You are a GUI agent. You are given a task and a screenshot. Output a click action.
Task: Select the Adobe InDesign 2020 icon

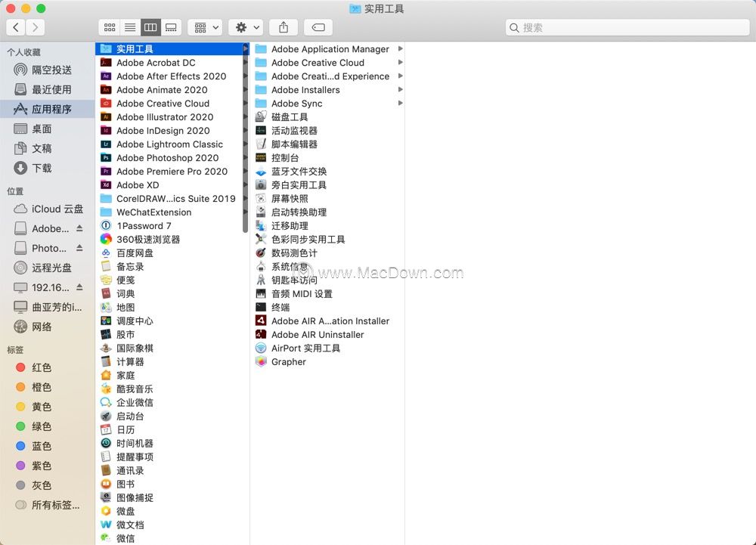[106, 131]
